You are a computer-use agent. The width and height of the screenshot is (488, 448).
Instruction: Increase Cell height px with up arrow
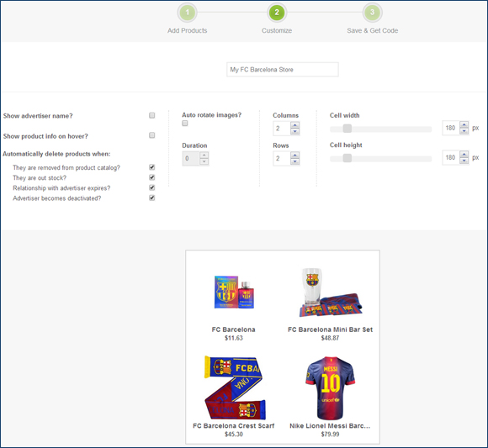pyautogui.click(x=464, y=154)
